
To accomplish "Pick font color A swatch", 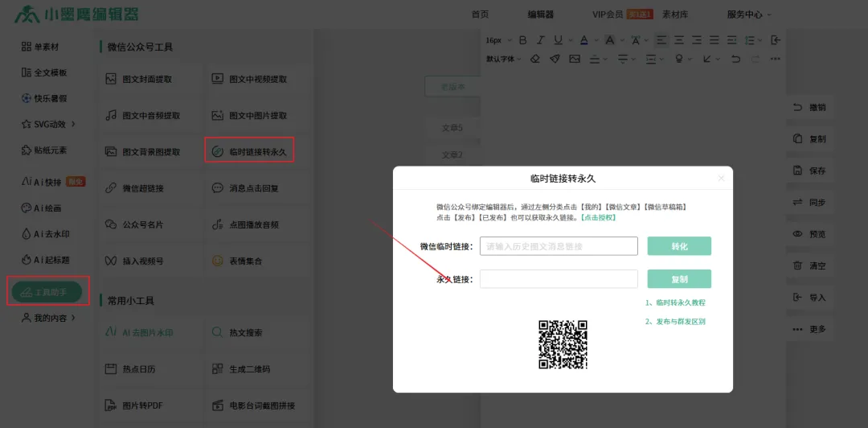I will point(583,40).
